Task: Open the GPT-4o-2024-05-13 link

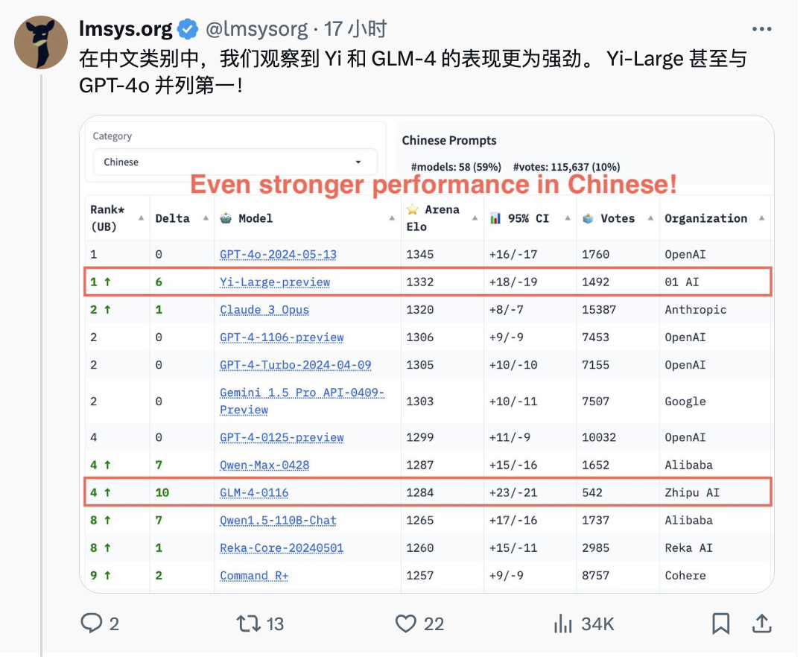Action: (278, 254)
